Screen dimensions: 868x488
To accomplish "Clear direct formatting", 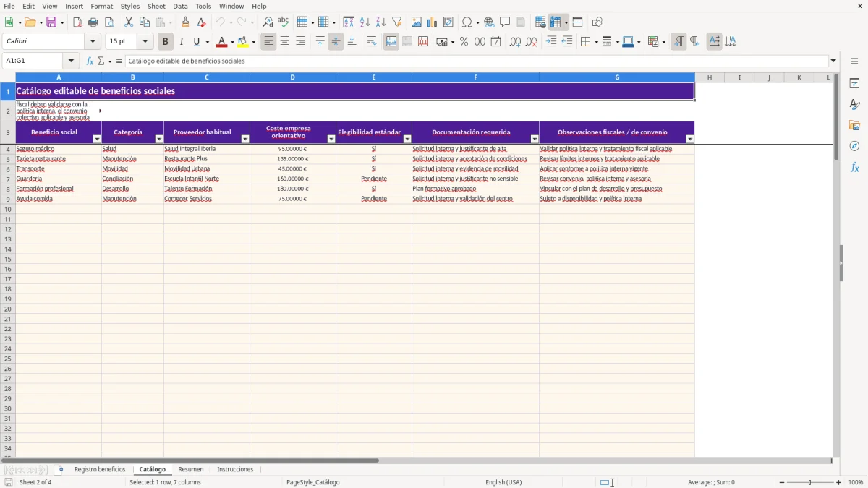I will [202, 22].
